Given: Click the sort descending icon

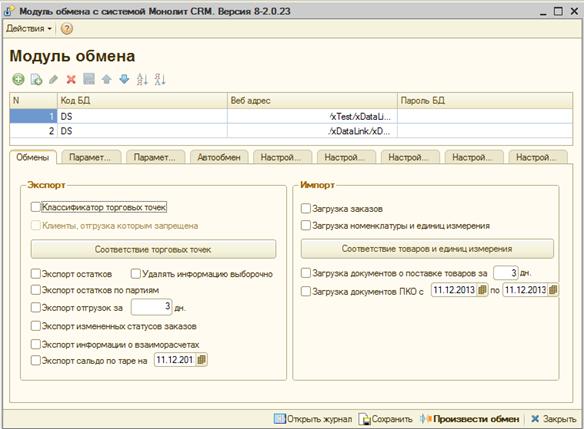Looking at the screenshot, I should pyautogui.click(x=160, y=79).
